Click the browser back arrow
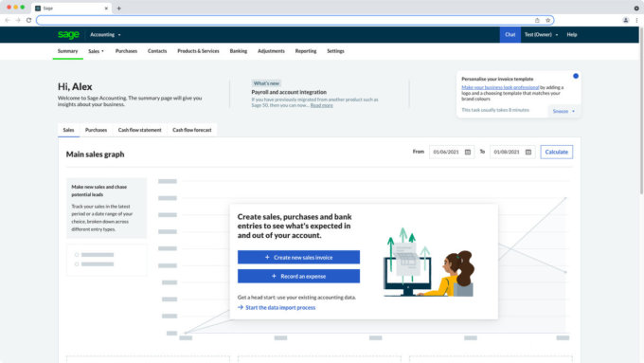 pos(8,20)
